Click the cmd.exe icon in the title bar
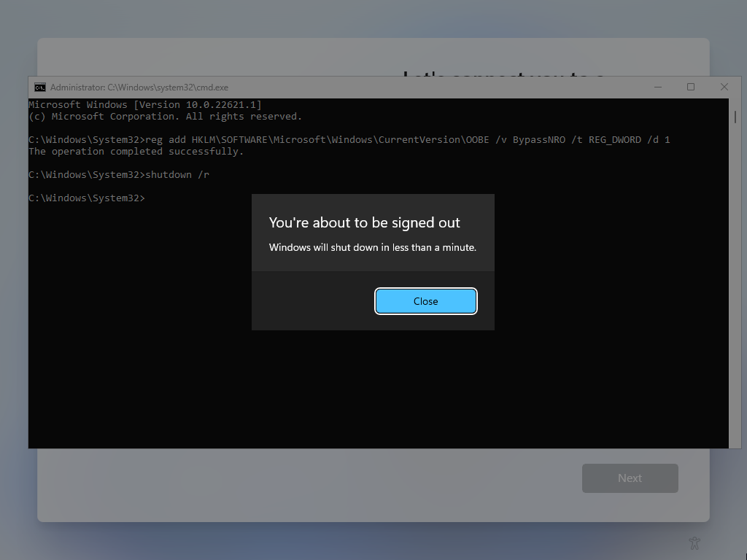The height and width of the screenshot is (560, 747). coord(40,87)
